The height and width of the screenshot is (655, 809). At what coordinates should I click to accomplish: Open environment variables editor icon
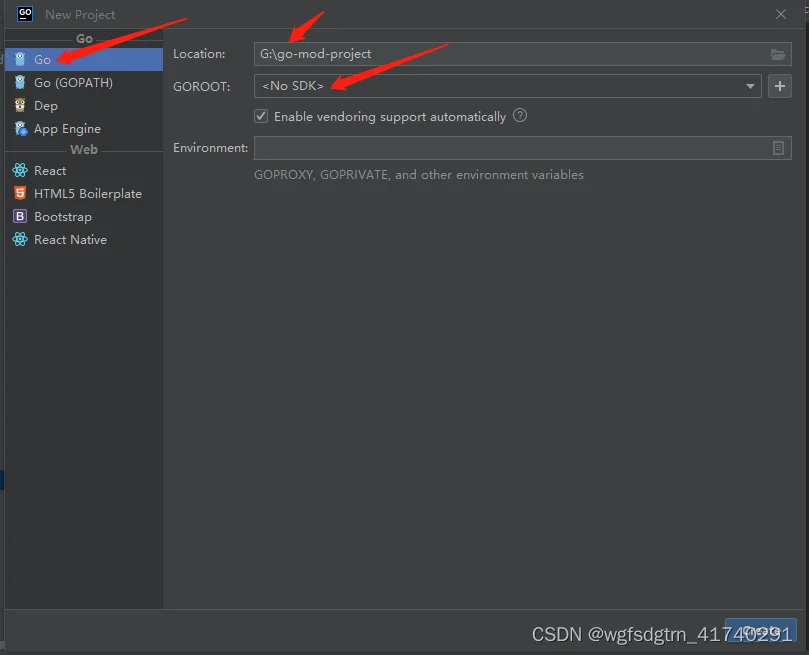tap(778, 149)
